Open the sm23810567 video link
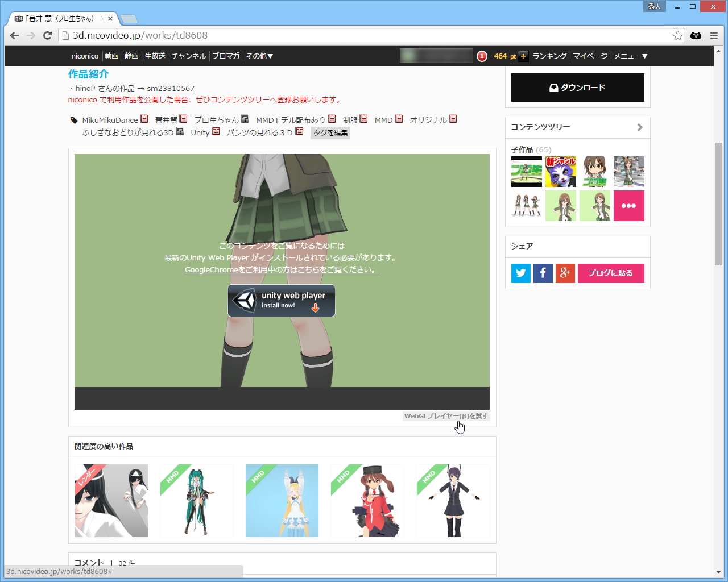 pos(171,88)
